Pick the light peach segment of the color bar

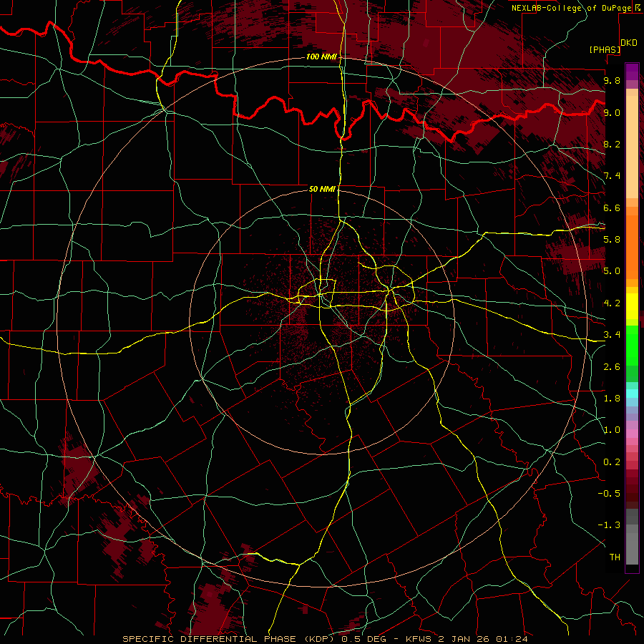click(x=632, y=147)
